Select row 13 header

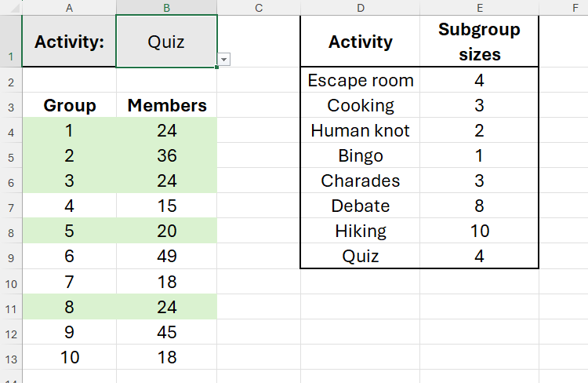pos(10,358)
